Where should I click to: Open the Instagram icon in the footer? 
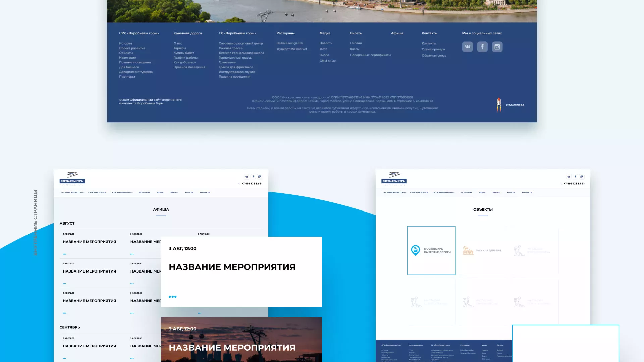(x=497, y=47)
